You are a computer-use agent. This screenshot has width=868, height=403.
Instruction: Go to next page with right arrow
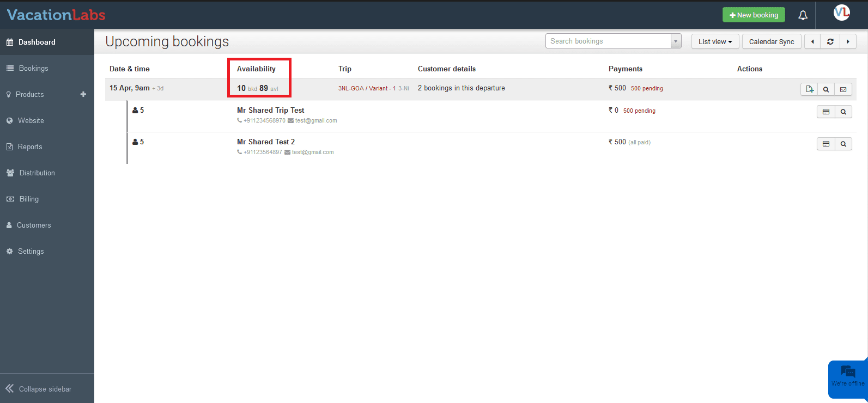click(848, 41)
